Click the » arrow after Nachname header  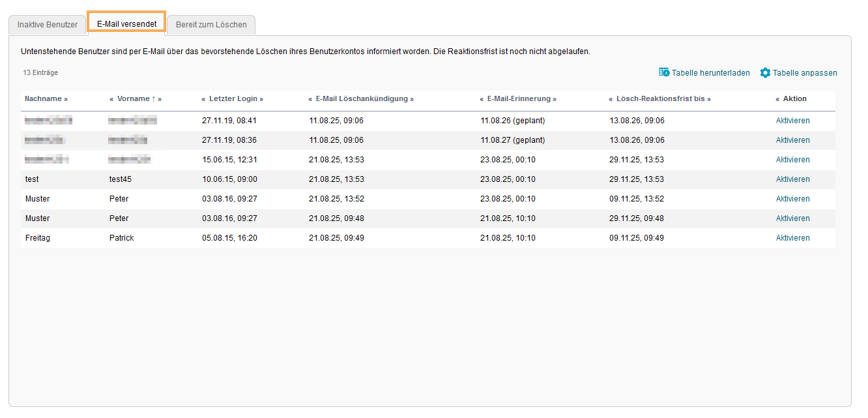pos(66,99)
